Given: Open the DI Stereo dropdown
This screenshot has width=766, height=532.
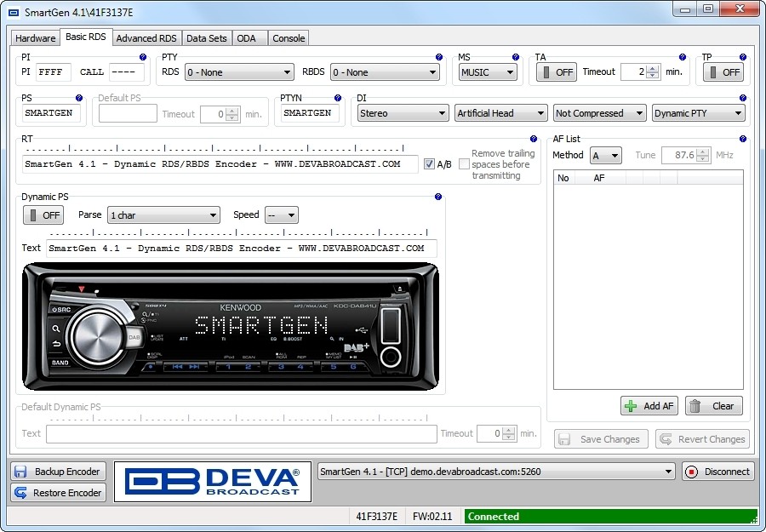Looking at the screenshot, I should click(x=403, y=113).
